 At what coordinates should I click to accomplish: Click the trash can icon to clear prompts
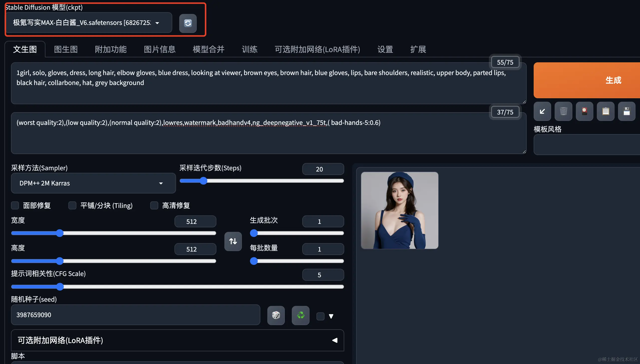[563, 111]
